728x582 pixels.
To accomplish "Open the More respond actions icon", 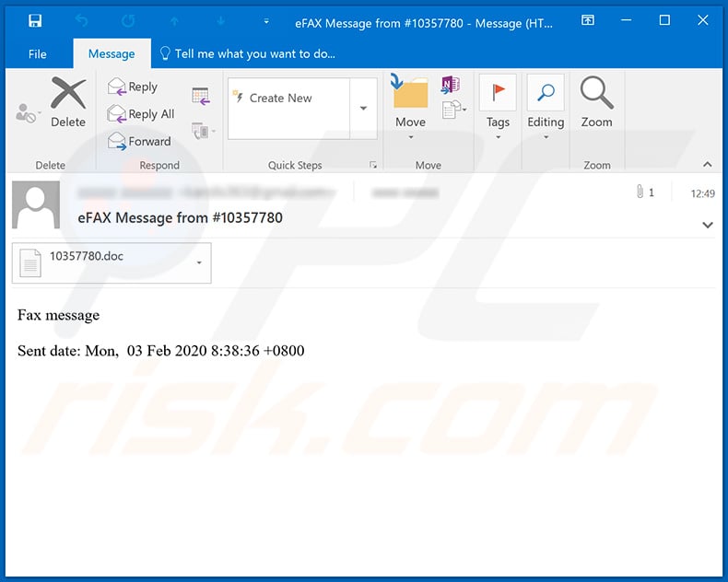I will click(x=204, y=131).
